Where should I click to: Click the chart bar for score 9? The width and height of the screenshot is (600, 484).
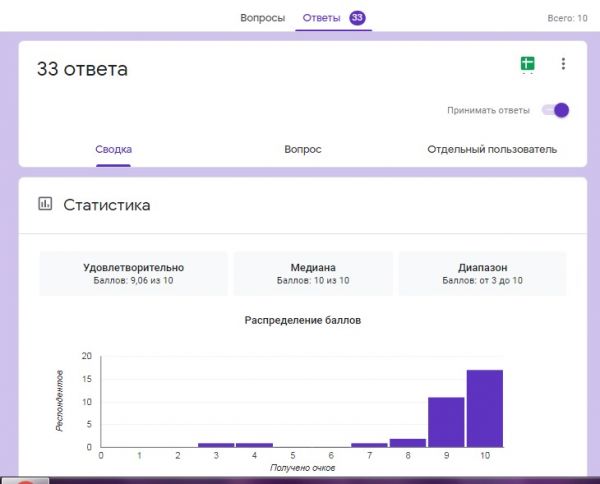[x=446, y=422]
